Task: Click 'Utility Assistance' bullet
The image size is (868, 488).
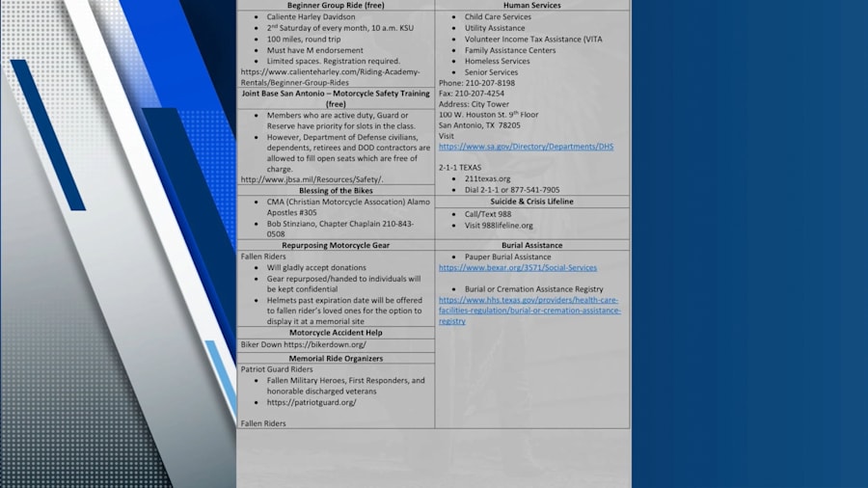Action: click(495, 28)
